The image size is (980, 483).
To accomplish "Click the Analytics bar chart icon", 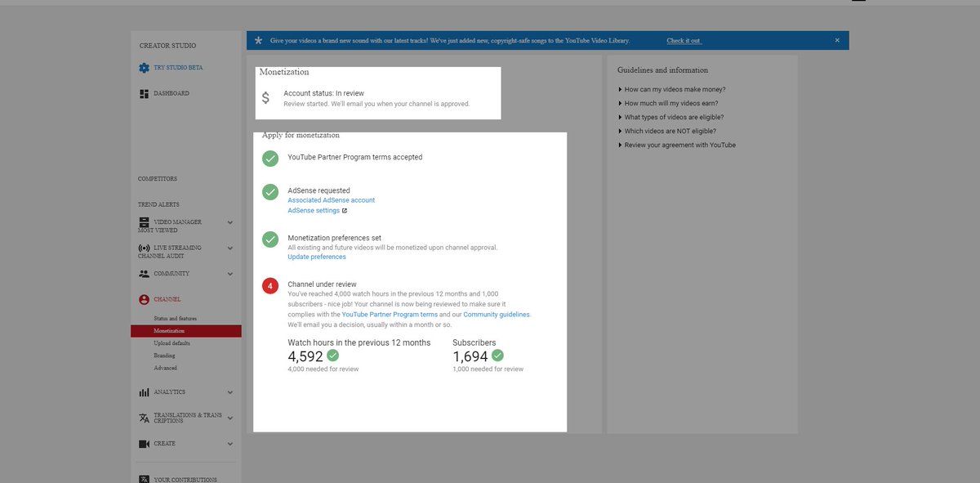I will coord(144,392).
